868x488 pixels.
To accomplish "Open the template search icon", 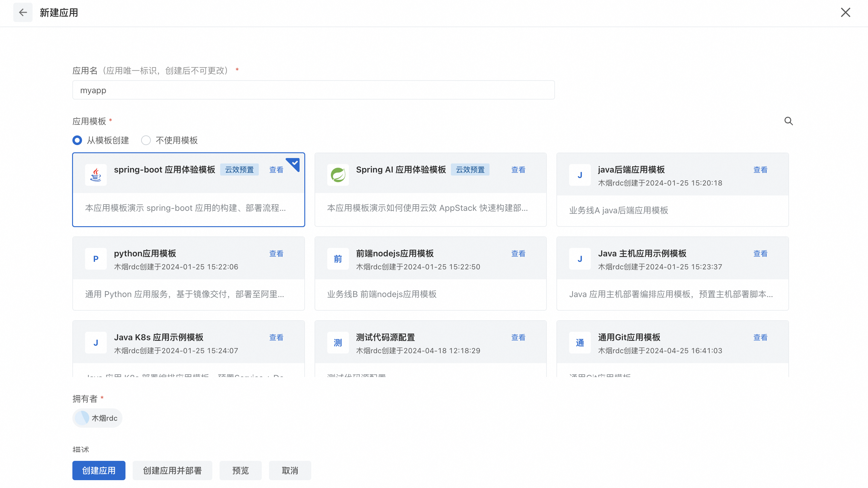I will [x=788, y=121].
